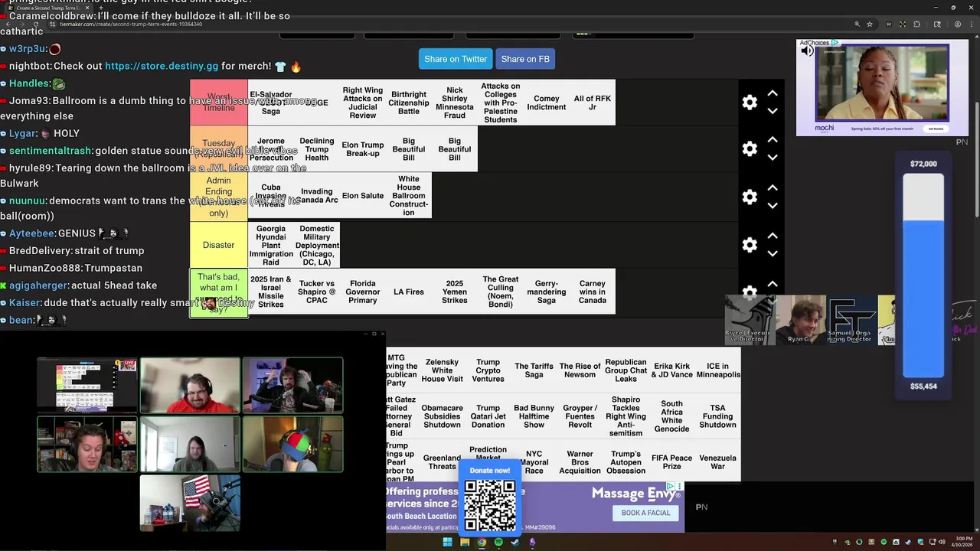Move Disaster row up arrow
The width and height of the screenshot is (980, 551).
point(773,236)
